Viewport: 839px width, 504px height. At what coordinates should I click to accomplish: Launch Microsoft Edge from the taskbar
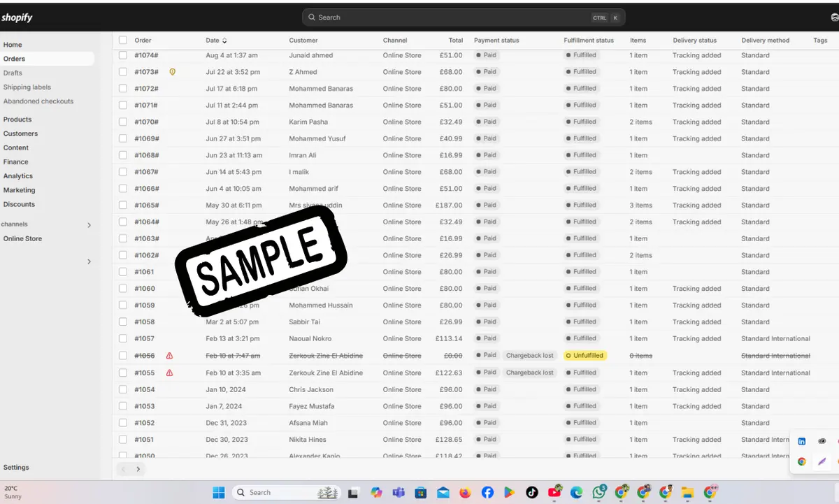click(577, 492)
